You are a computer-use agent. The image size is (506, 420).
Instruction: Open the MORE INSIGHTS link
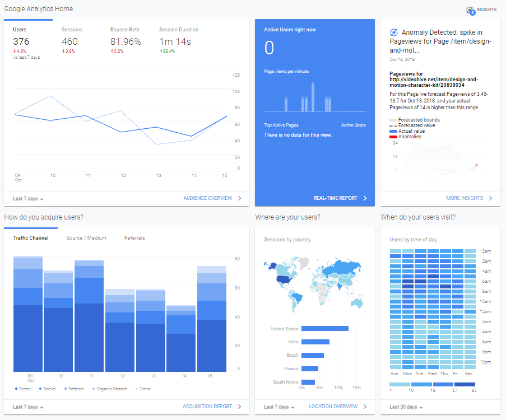pyautogui.click(x=465, y=198)
